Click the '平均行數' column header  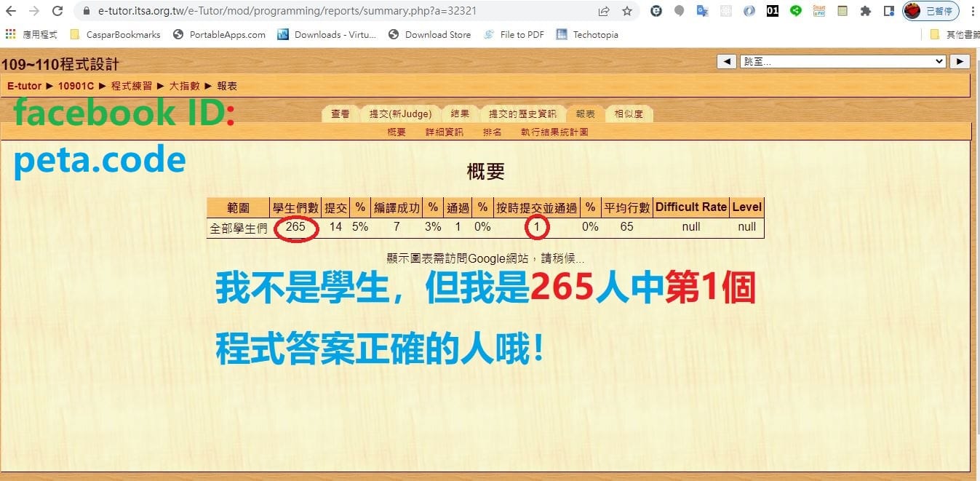(x=626, y=207)
